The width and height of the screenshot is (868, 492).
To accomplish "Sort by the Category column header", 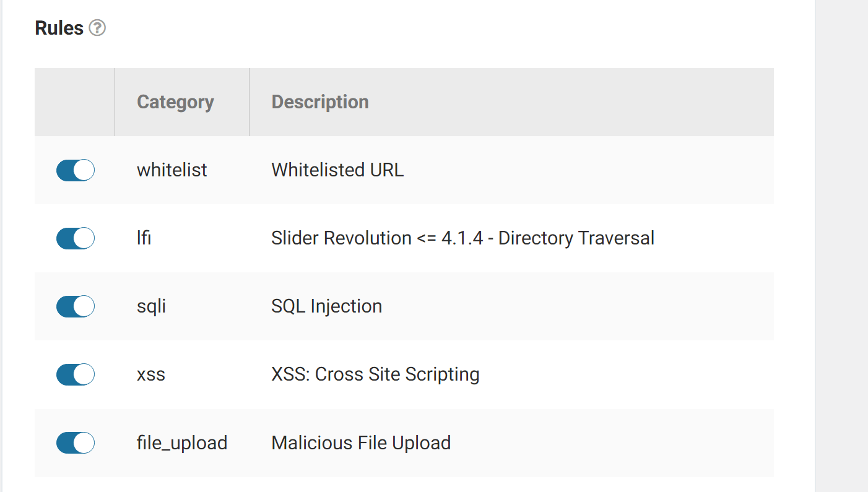I will click(x=175, y=101).
